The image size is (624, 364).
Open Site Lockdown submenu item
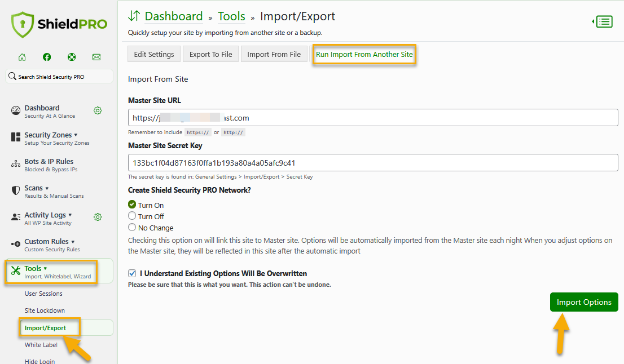[45, 310]
